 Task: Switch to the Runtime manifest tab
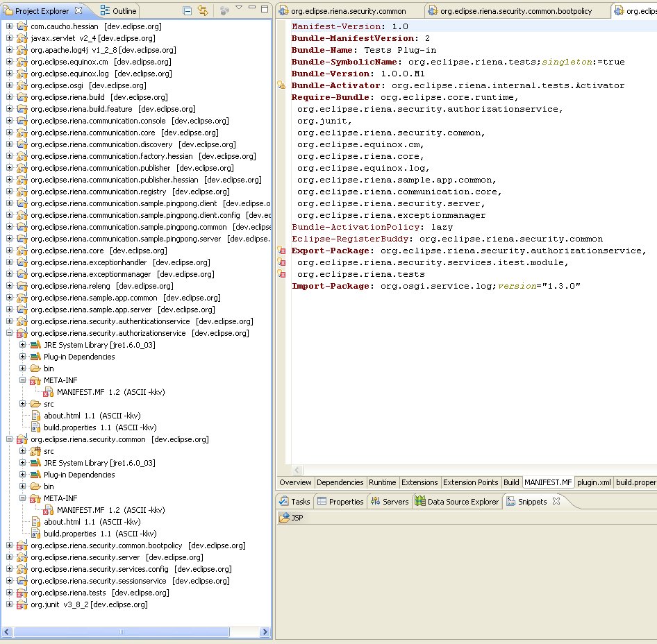pyautogui.click(x=382, y=482)
